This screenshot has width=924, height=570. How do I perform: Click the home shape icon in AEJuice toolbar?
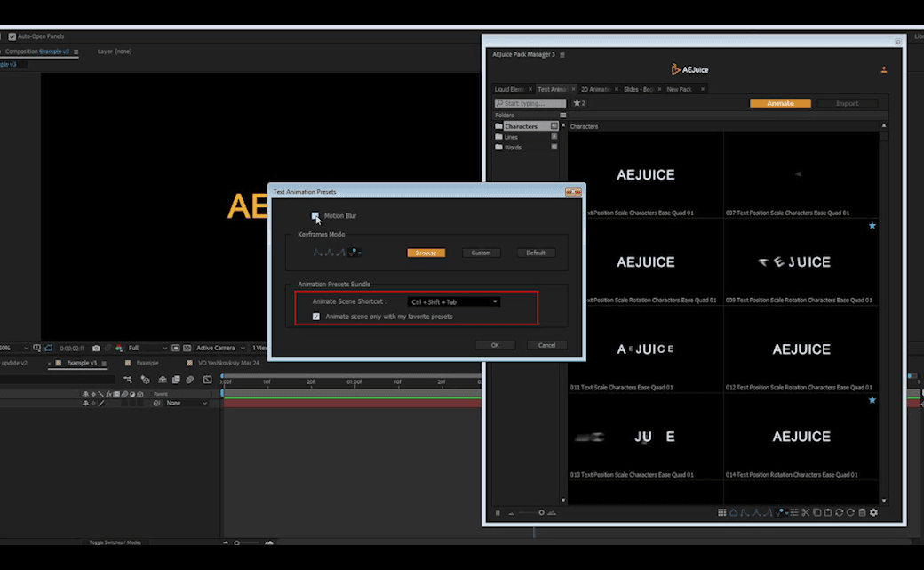click(734, 513)
